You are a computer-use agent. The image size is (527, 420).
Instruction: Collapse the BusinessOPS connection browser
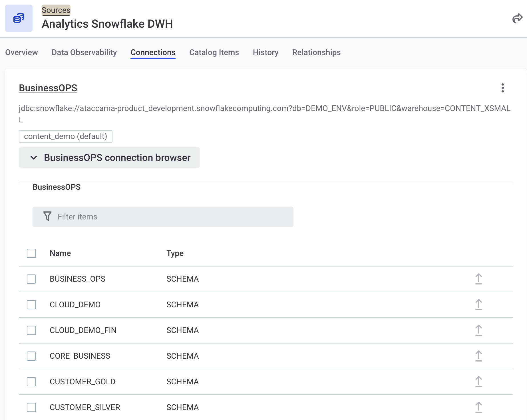[x=109, y=157]
